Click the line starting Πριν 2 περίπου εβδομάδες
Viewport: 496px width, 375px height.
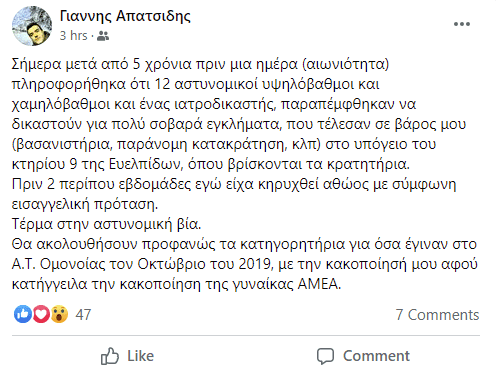pyautogui.click(x=234, y=184)
